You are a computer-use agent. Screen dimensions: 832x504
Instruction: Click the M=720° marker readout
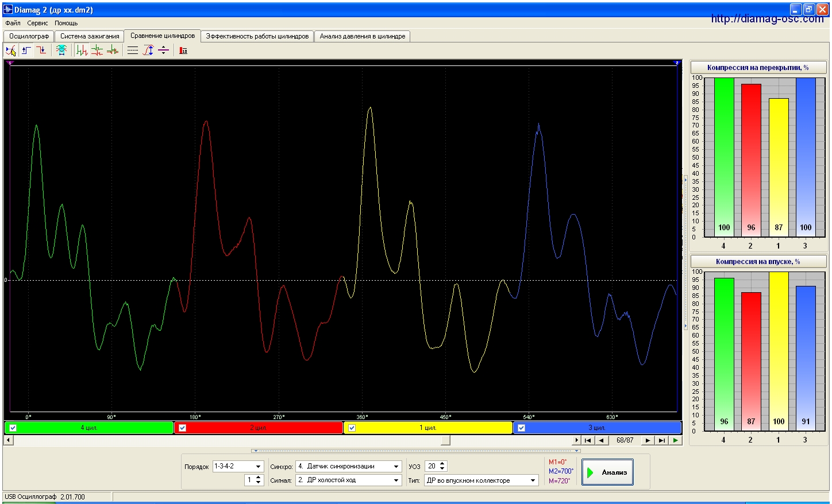click(559, 481)
